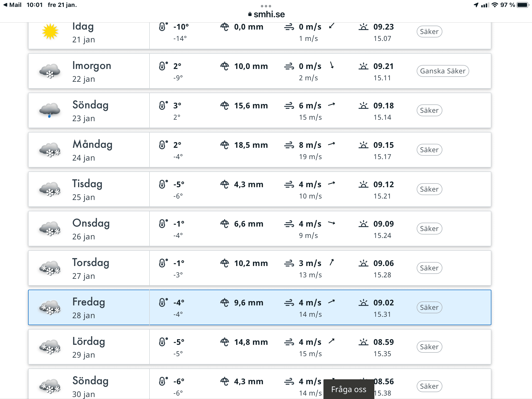Open the three-dot multitasking menu
The width and height of the screenshot is (532, 399).
266,6
